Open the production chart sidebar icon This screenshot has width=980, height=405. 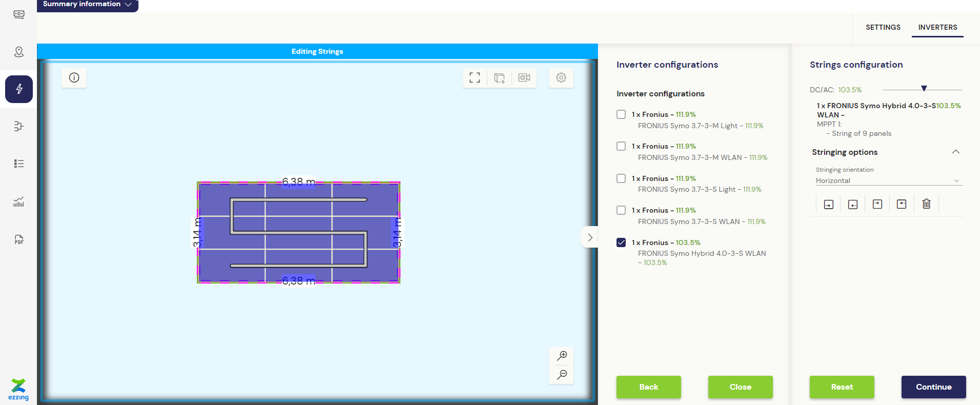point(19,201)
